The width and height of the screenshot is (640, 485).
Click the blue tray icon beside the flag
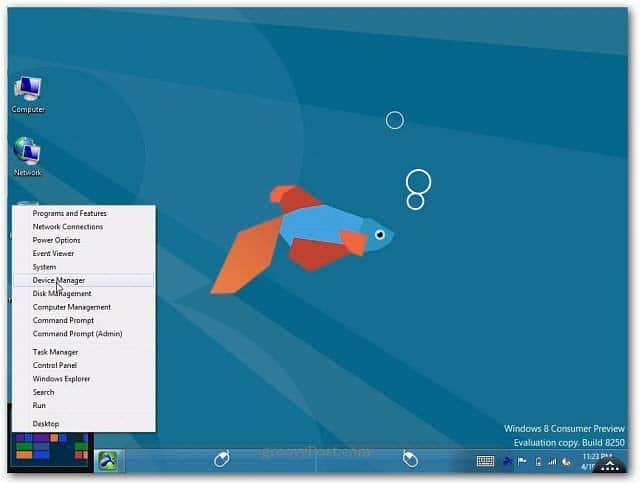(x=507, y=462)
